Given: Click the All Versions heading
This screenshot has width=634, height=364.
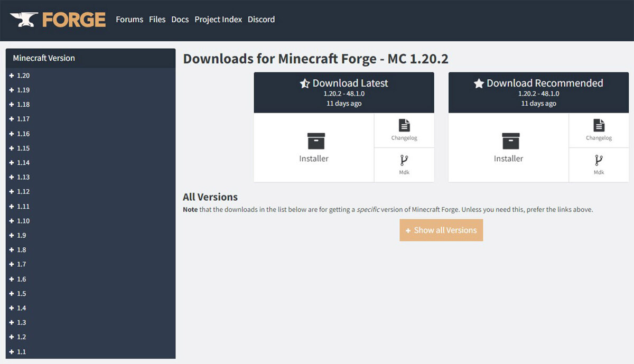Looking at the screenshot, I should click(x=210, y=197).
